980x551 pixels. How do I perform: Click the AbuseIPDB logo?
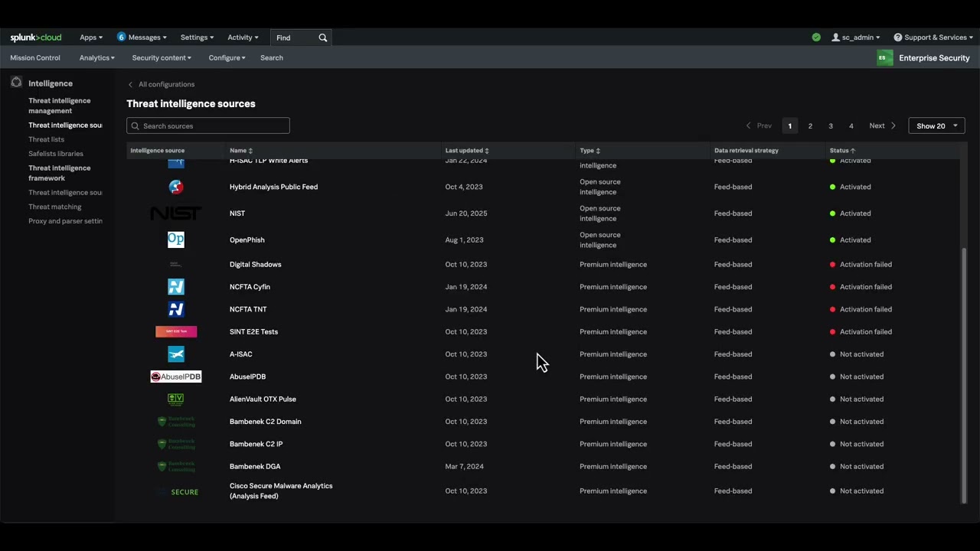(x=176, y=377)
